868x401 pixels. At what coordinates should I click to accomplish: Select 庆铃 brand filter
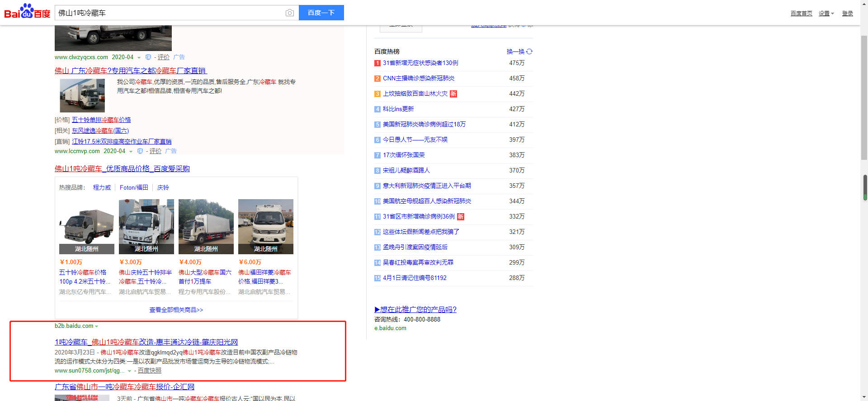click(163, 187)
